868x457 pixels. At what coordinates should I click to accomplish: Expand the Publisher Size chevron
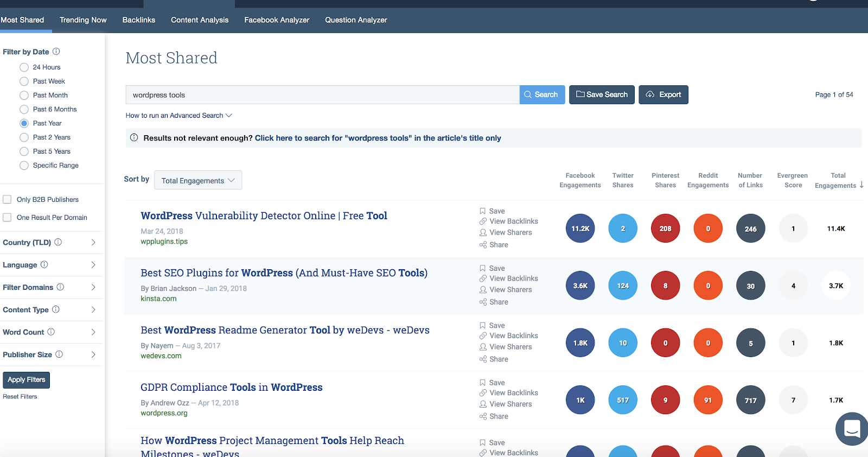[x=93, y=354]
